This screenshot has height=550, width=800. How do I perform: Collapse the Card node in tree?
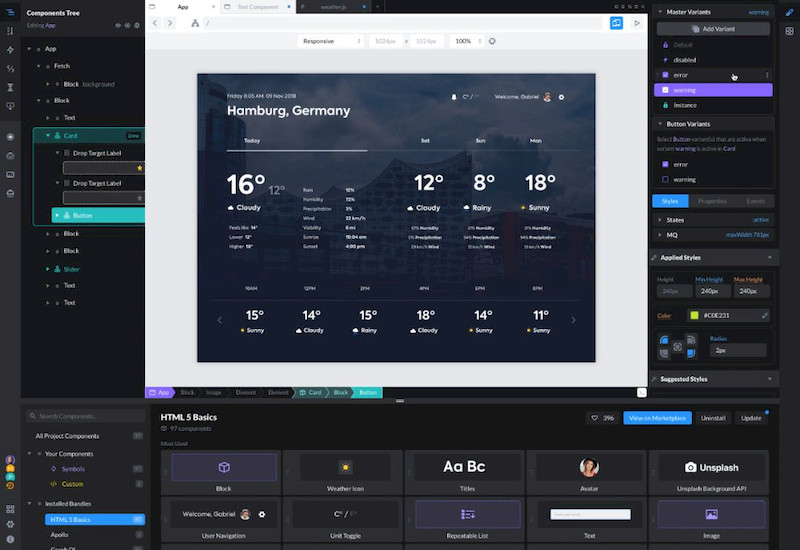pyautogui.click(x=48, y=136)
